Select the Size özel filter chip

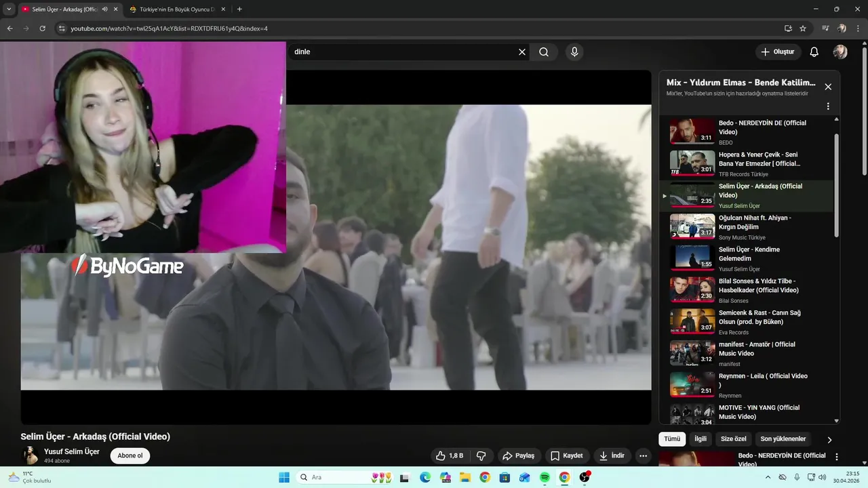(734, 439)
